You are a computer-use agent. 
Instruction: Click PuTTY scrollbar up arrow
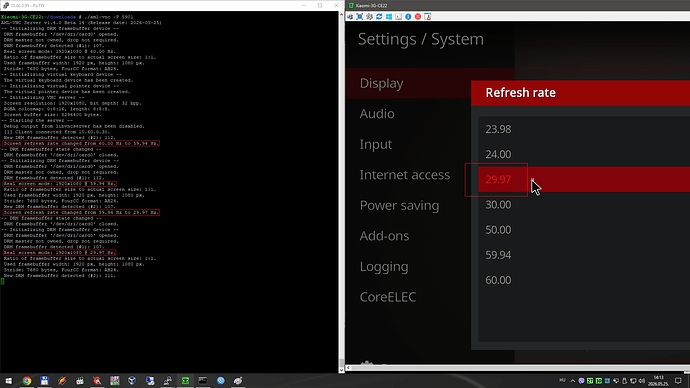pos(341,15)
